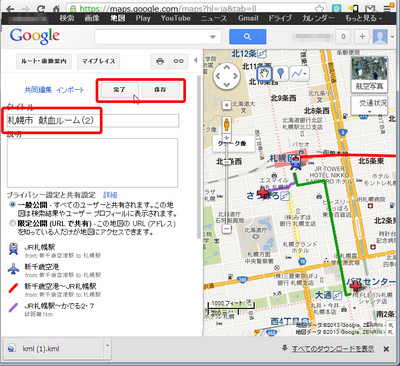Open YouTube in the top navigation bar
The height and width of the screenshot is (366, 400).
click(176, 18)
